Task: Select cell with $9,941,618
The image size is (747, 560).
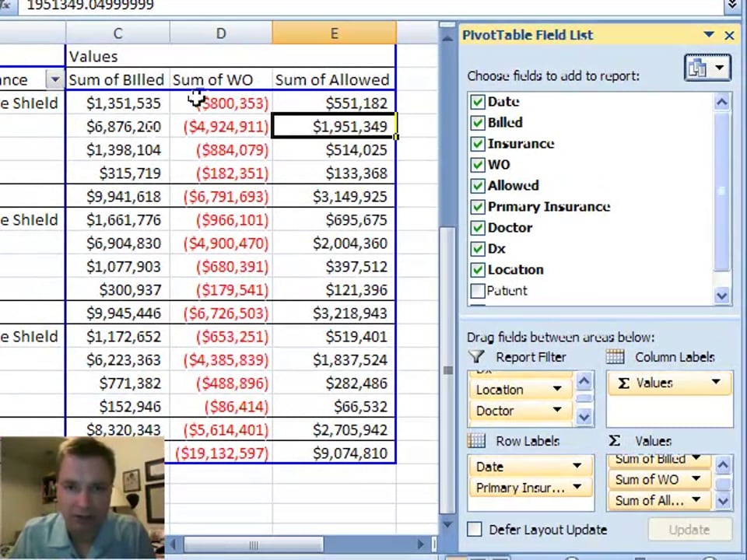Action: tap(117, 196)
